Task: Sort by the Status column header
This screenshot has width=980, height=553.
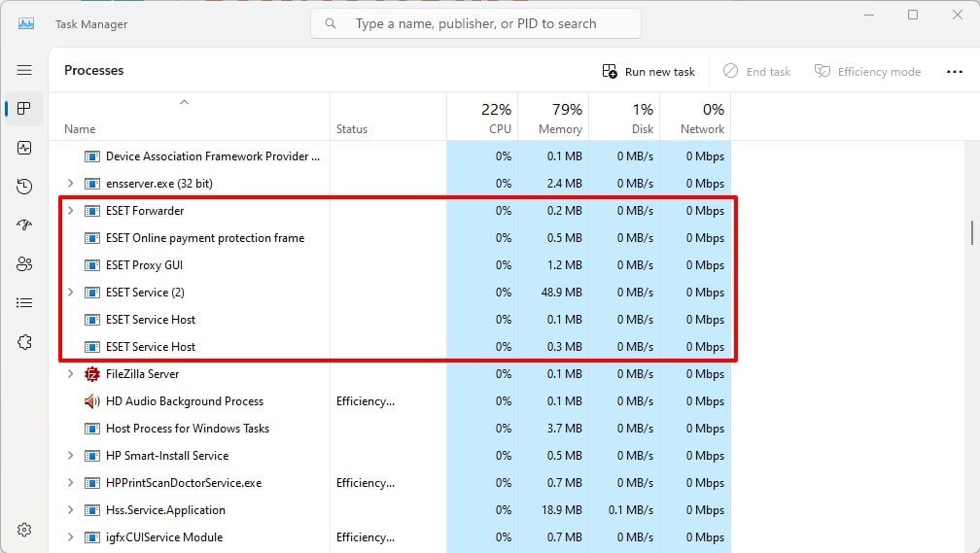Action: point(388,117)
